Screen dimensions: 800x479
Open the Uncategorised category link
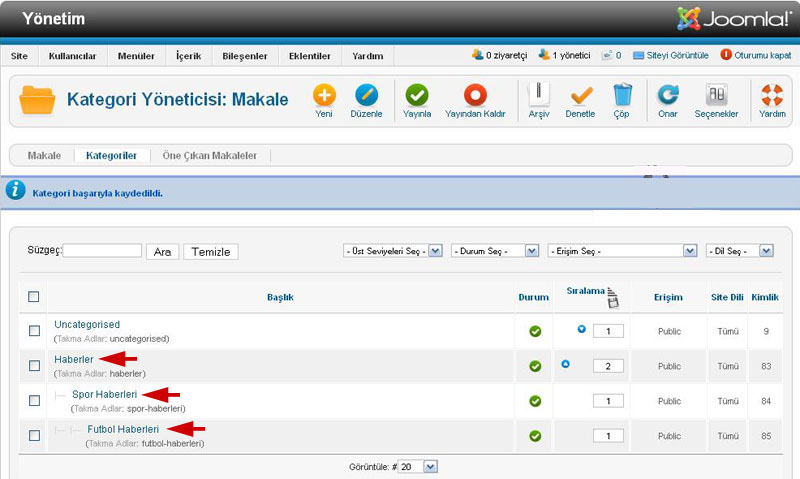tap(87, 324)
